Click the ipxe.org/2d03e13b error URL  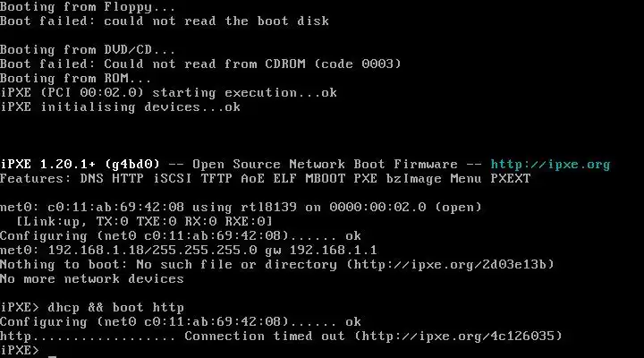pyautogui.click(x=451, y=265)
